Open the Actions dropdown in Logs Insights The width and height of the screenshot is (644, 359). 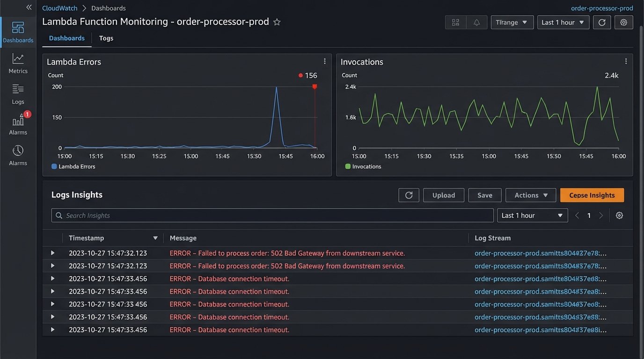pyautogui.click(x=530, y=195)
